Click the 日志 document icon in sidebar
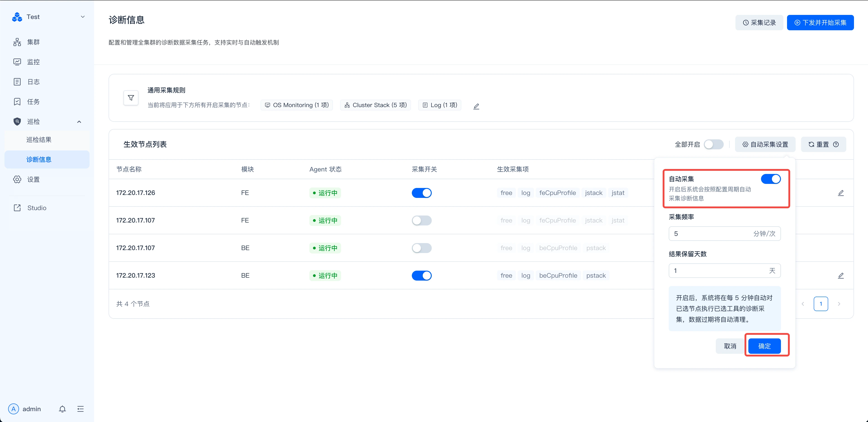The height and width of the screenshot is (422, 868). (17, 82)
